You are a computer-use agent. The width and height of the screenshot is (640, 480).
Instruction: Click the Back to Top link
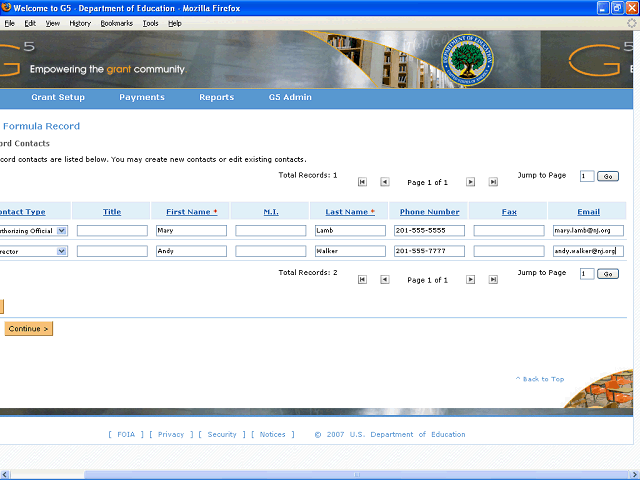tap(540, 379)
